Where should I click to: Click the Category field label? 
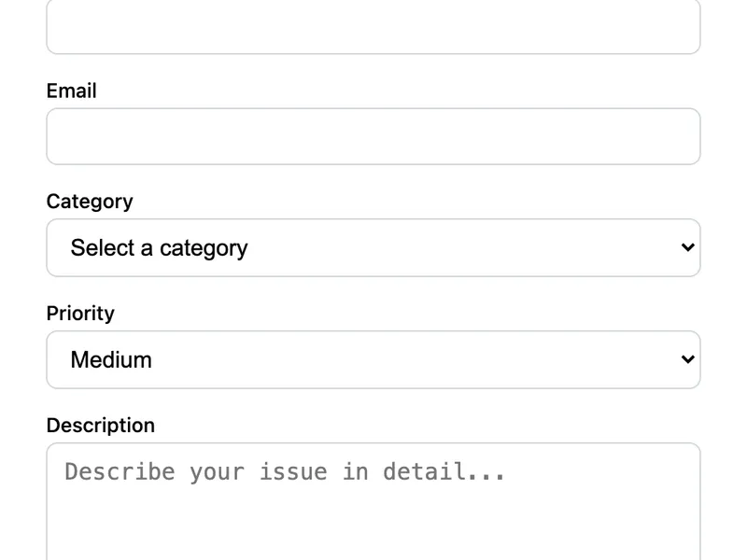pos(90,202)
